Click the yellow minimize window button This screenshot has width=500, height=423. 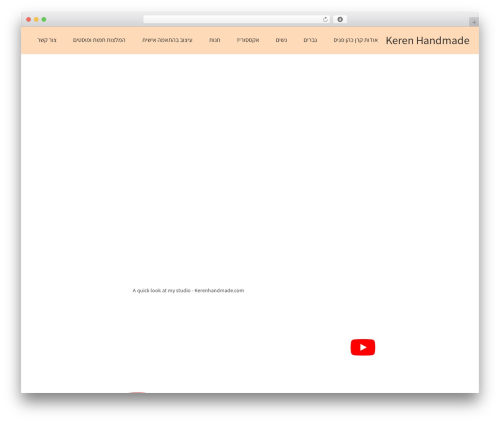click(36, 20)
